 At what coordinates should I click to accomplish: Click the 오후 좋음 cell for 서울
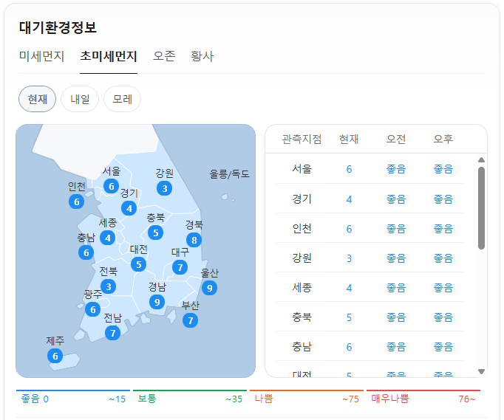tap(443, 169)
